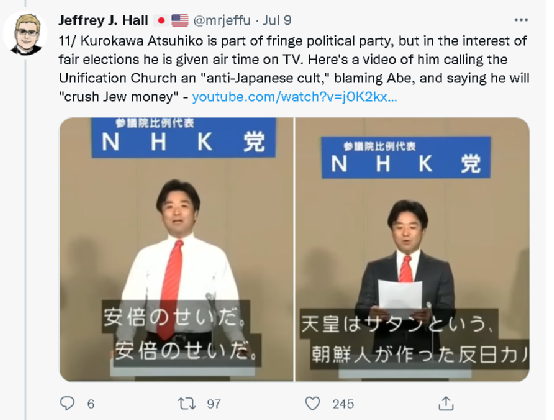Click the display name Jeffrey J. Hall

103,20
